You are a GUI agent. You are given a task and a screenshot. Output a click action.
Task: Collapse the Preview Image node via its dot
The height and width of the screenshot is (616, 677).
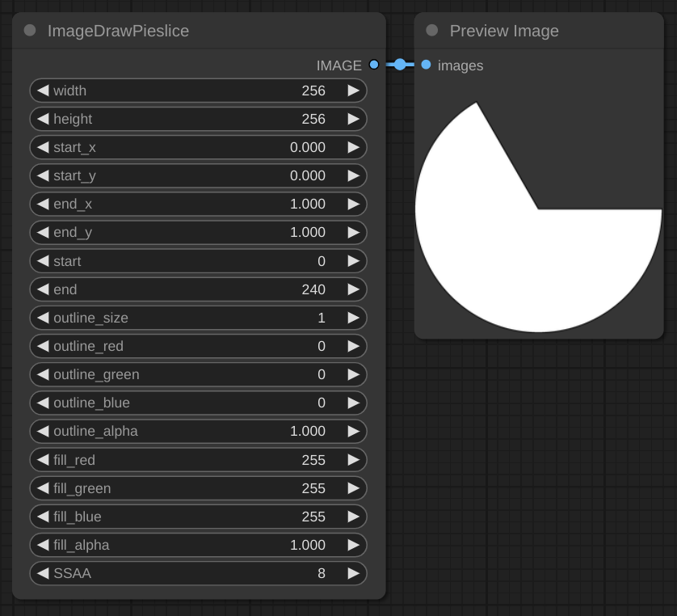[x=432, y=31]
